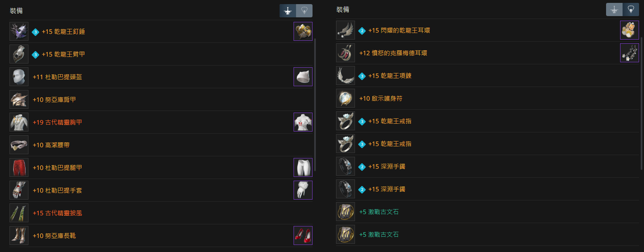Switch left panel to equipment view toggle
The image size is (644, 252).
(x=288, y=11)
